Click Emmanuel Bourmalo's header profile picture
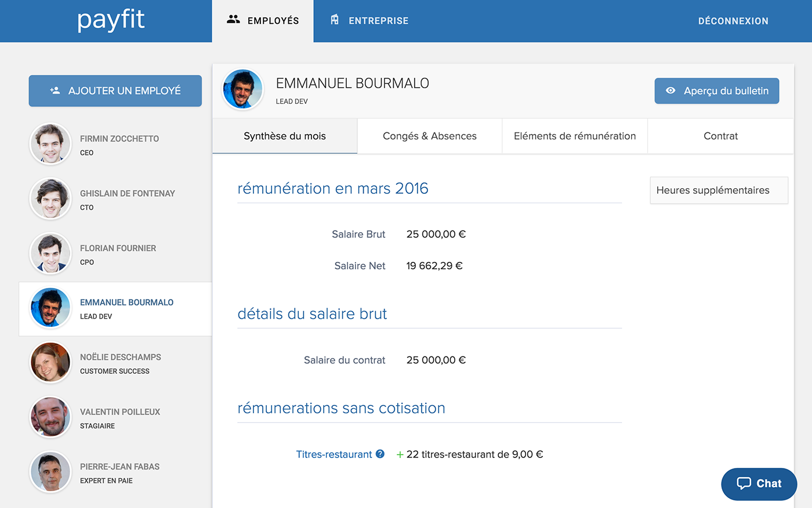The width and height of the screenshot is (812, 508). click(243, 89)
